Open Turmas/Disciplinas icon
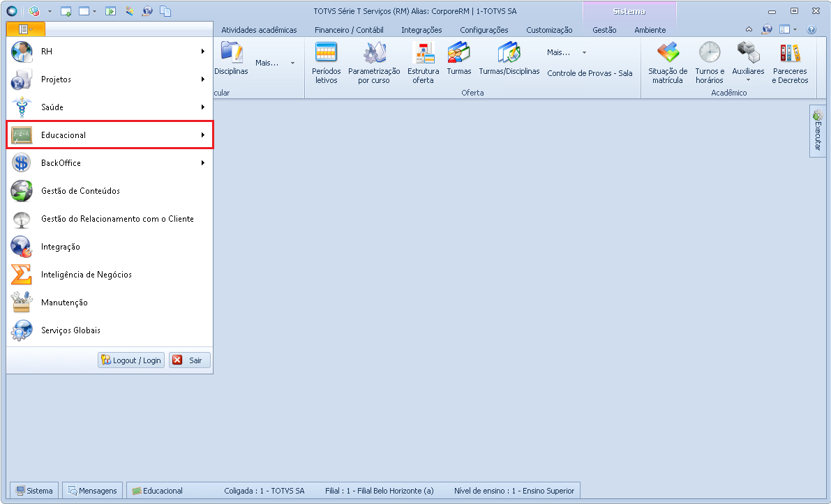 pyautogui.click(x=509, y=52)
